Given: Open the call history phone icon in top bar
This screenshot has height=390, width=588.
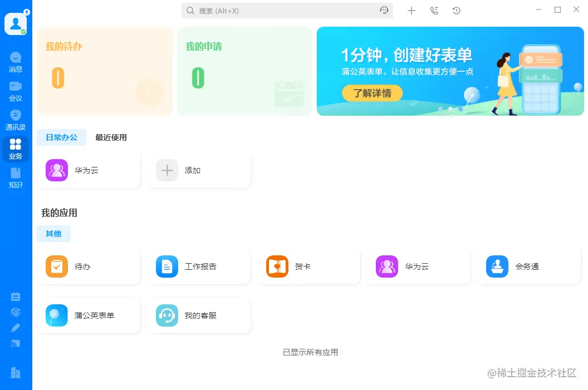Looking at the screenshot, I should [x=434, y=10].
